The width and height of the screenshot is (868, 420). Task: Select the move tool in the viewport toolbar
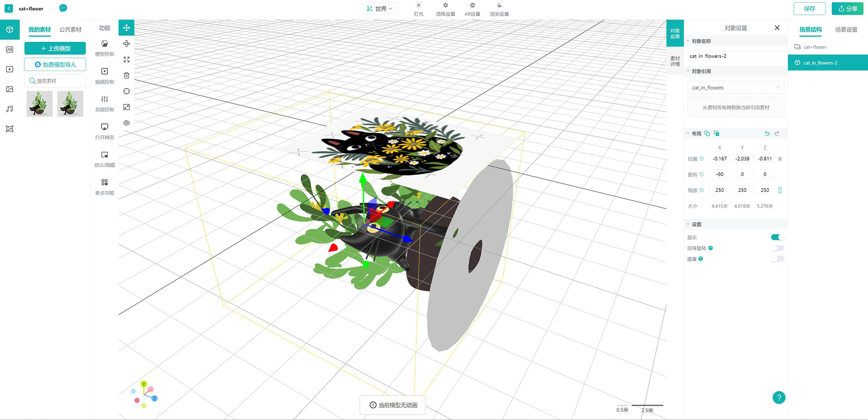pyautogui.click(x=127, y=28)
